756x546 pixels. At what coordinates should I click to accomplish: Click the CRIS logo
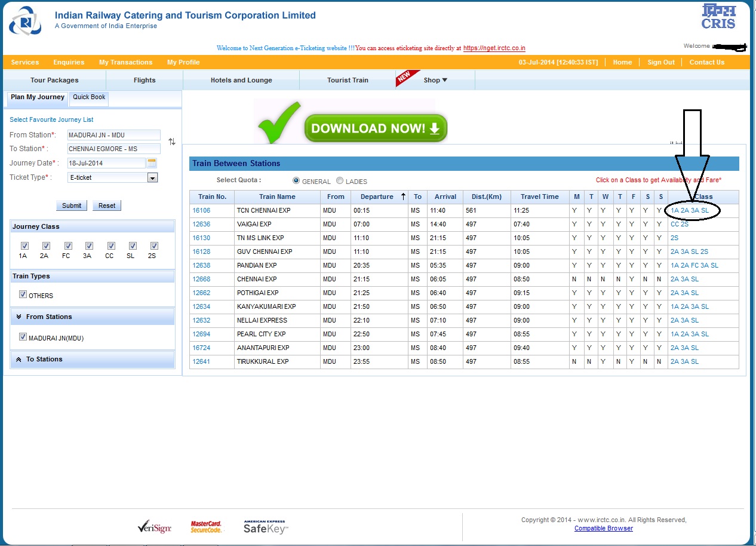click(718, 16)
